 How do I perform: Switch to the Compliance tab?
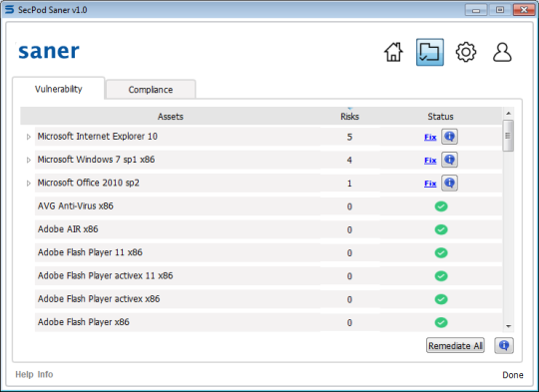151,90
